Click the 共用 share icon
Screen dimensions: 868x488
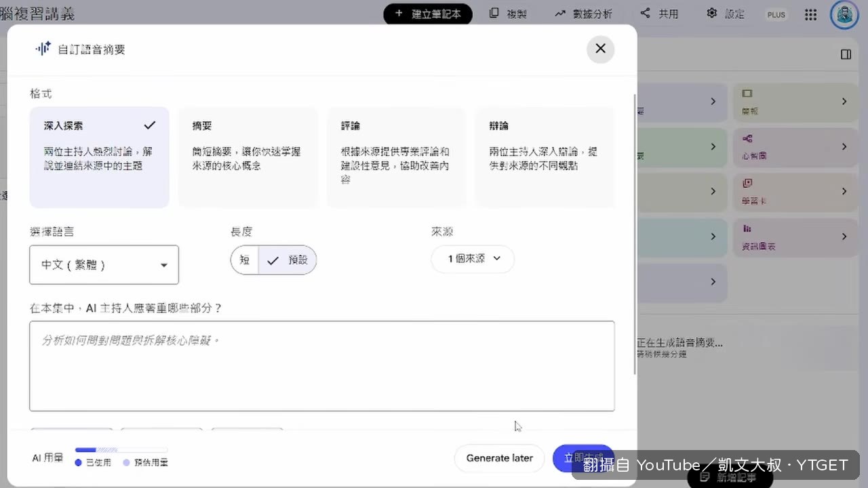click(x=645, y=14)
